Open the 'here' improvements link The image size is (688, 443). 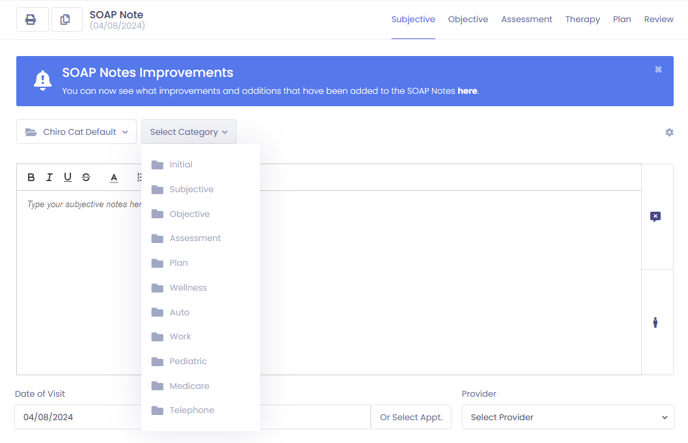click(467, 91)
